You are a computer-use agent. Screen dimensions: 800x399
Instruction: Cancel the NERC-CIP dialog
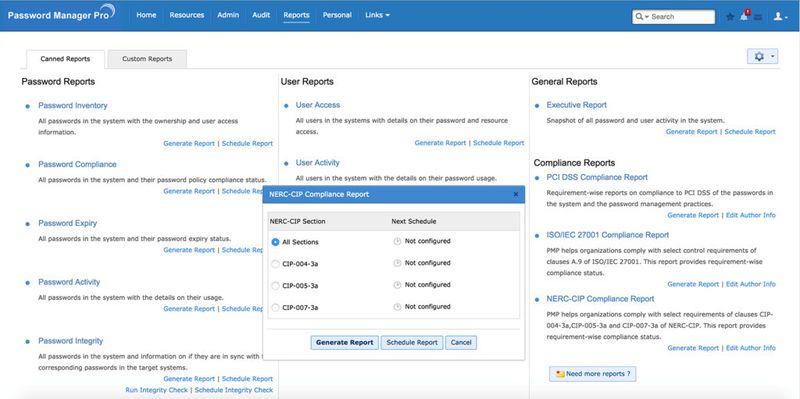[x=461, y=342]
